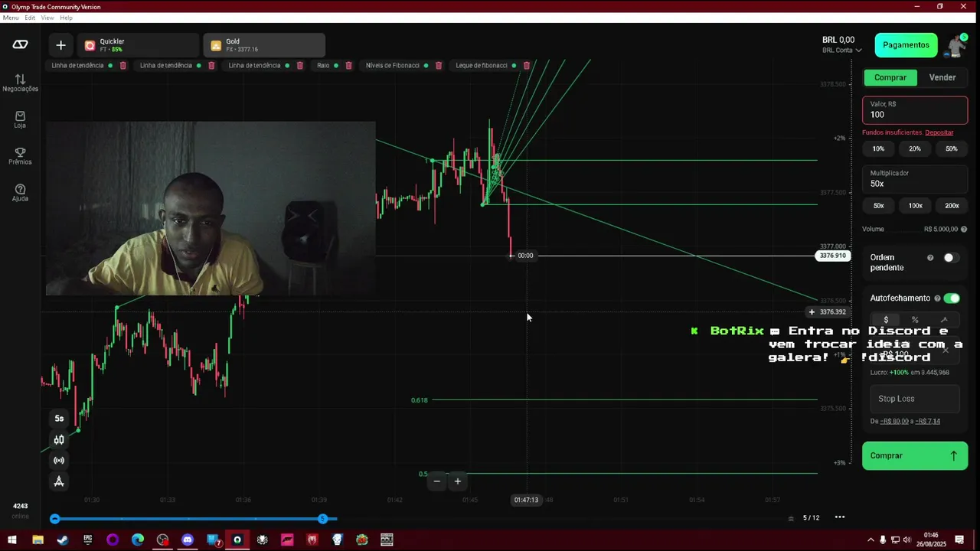Clear the take profit R$ 100 value
The height and width of the screenshot is (551, 980).
point(946,349)
